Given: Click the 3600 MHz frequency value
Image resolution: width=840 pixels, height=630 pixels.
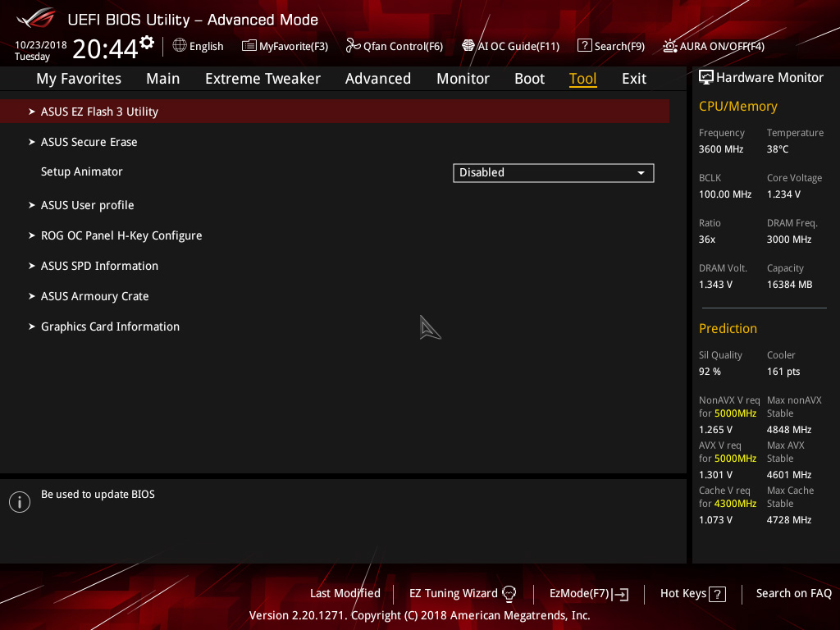Looking at the screenshot, I should 721,149.
